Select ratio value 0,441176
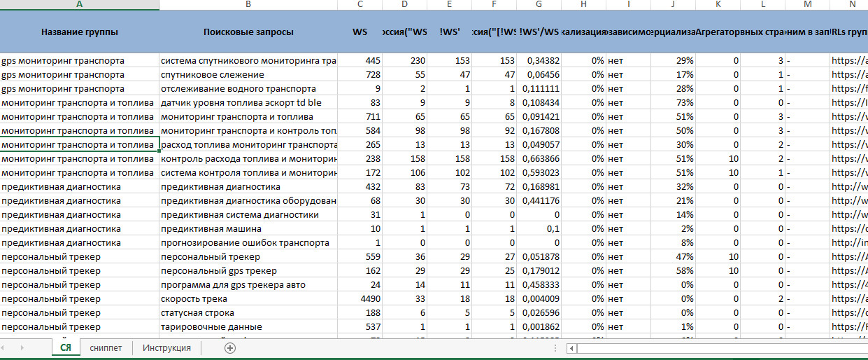868x360 pixels. click(539, 201)
